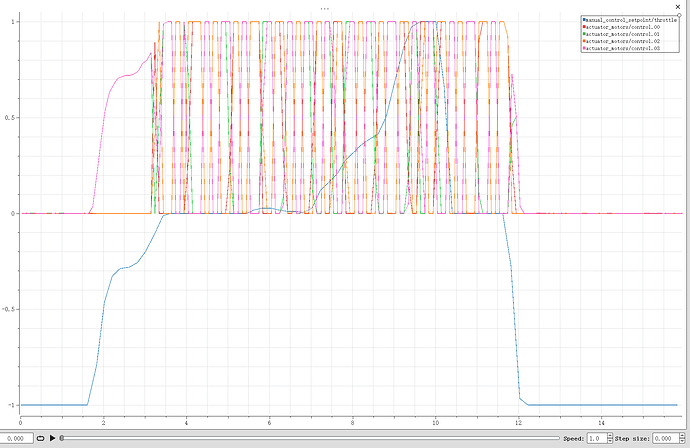Increase the Speed value with the up arrow

tap(610, 436)
